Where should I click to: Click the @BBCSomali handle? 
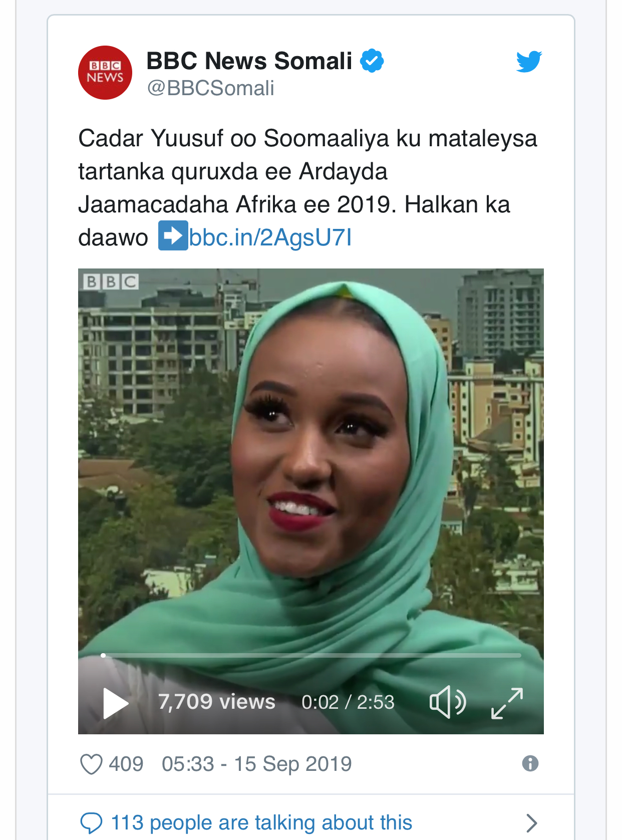click(x=210, y=88)
